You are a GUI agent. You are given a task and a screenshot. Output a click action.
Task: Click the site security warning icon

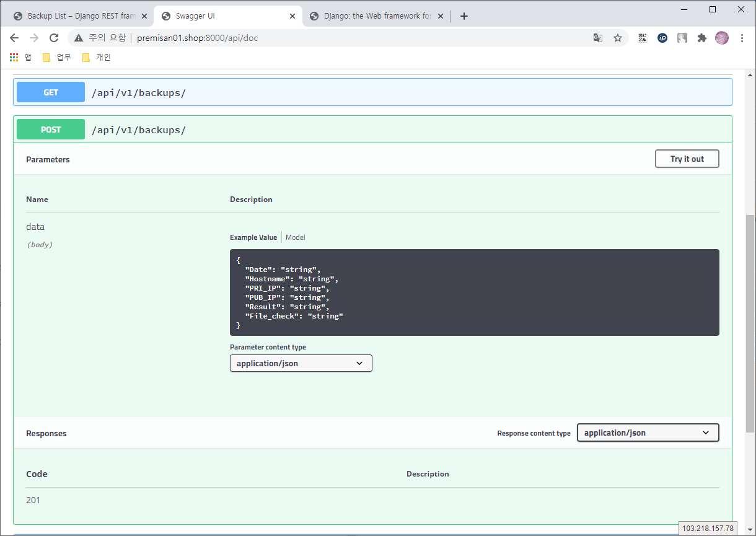79,38
